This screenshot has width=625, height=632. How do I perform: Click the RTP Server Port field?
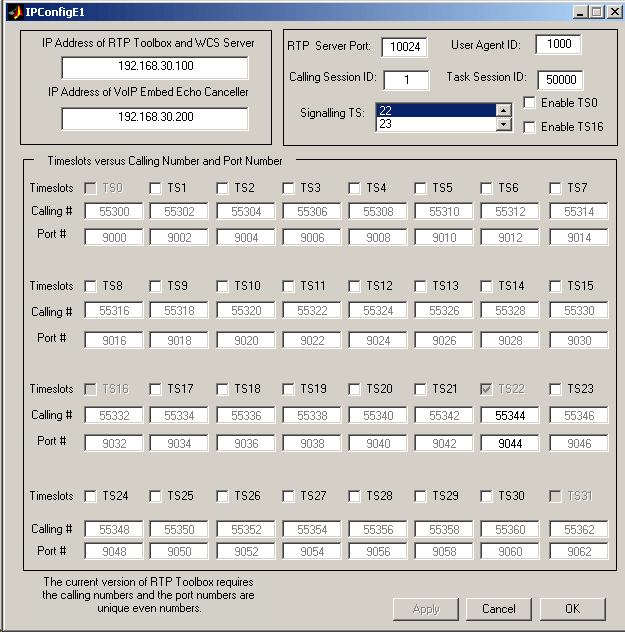pyautogui.click(x=405, y=47)
